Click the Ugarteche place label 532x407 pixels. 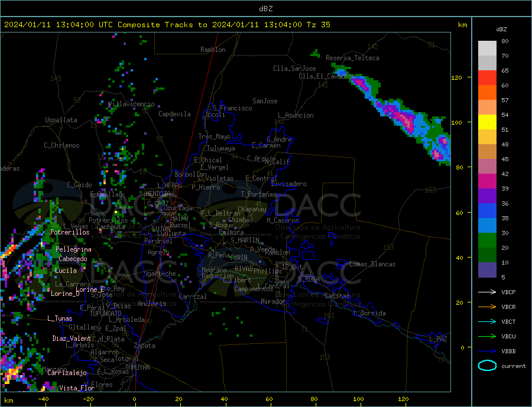click(160, 273)
